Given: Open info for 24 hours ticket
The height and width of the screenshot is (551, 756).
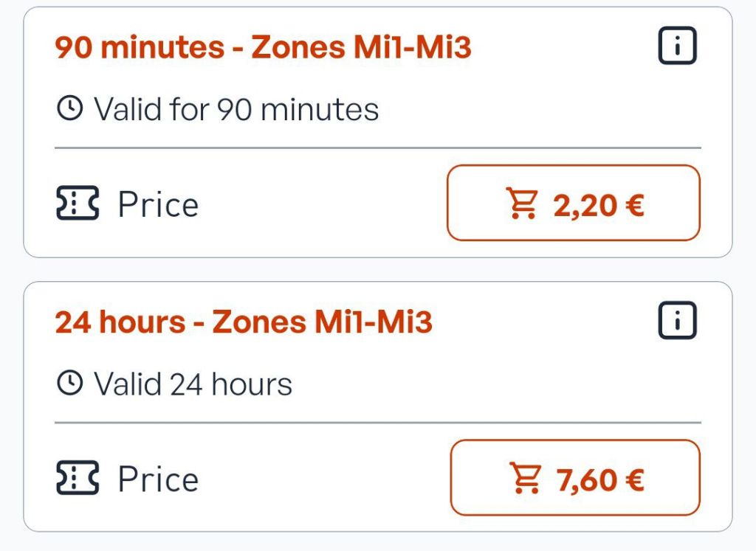Looking at the screenshot, I should [x=677, y=322].
